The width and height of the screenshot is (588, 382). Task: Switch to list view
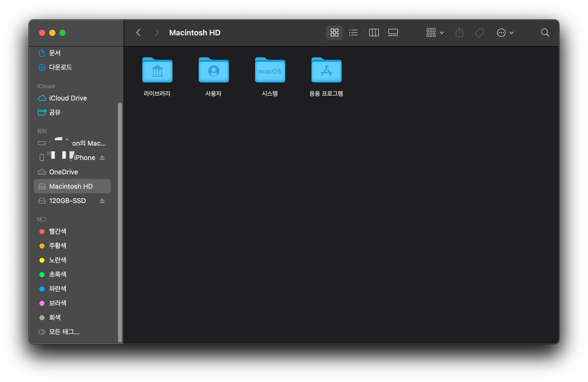(353, 33)
